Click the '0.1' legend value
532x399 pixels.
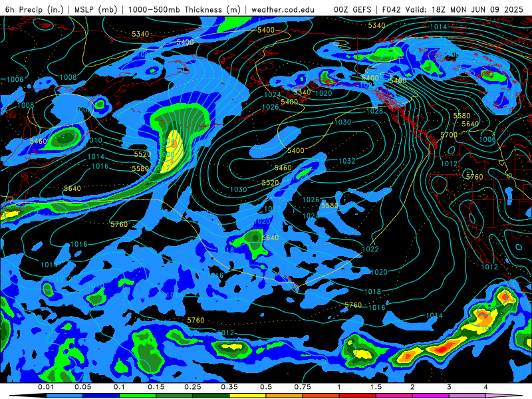(x=120, y=387)
